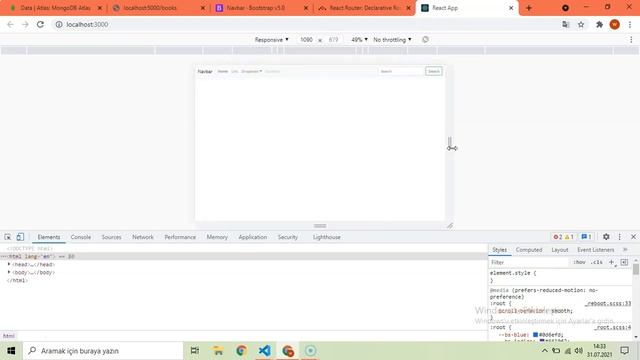Toggle the computed styles sidebar icon
The height and width of the screenshot is (360, 640).
tap(624, 262)
